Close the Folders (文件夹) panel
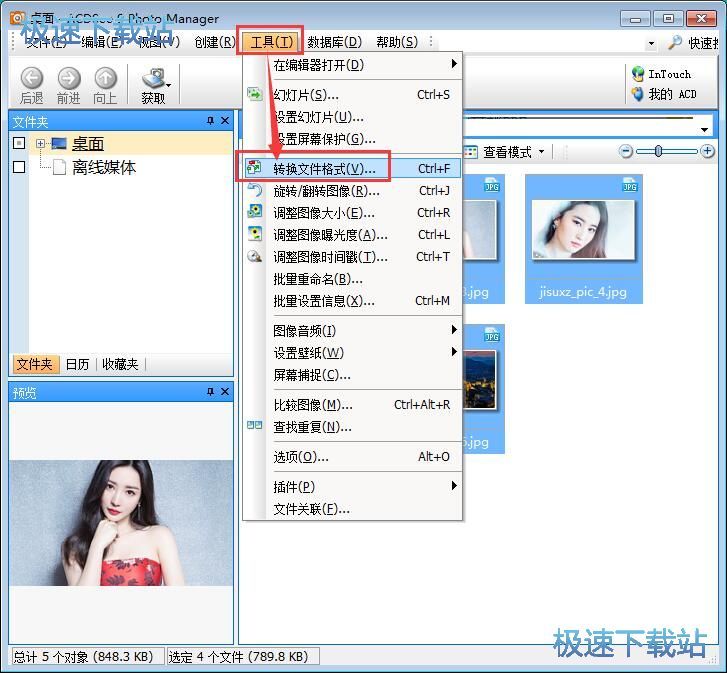This screenshot has width=727, height=673. (225, 121)
